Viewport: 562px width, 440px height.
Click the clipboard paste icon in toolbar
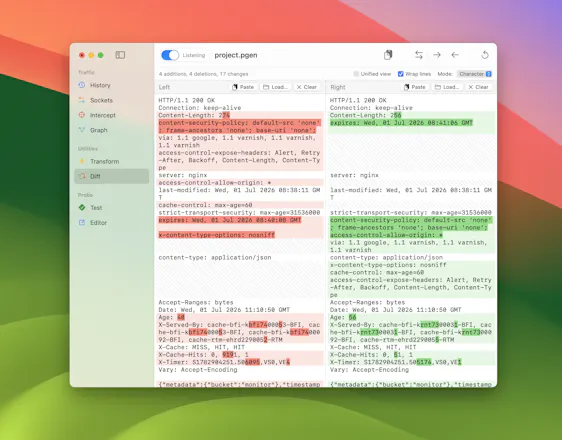pyautogui.click(x=388, y=55)
